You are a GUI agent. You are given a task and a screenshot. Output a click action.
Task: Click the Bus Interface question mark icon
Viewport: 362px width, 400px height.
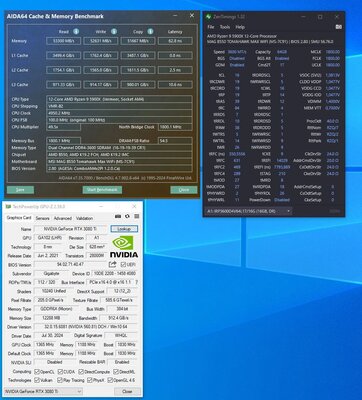136,282
